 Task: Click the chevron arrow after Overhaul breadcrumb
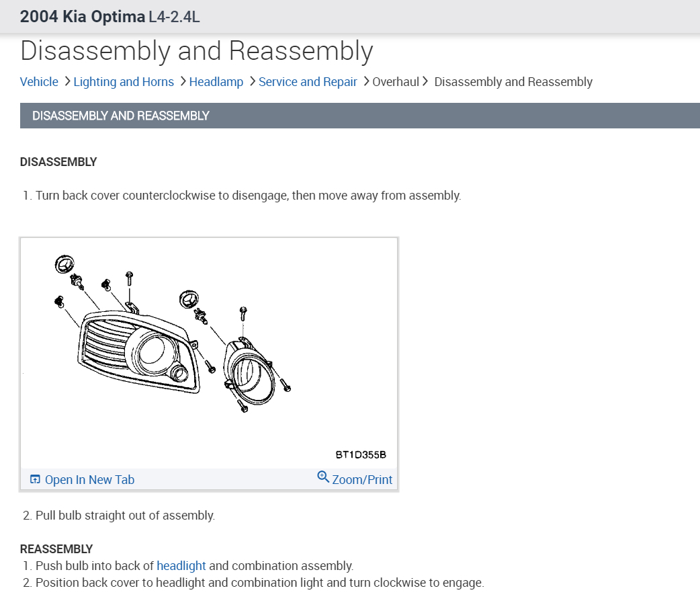[425, 81]
